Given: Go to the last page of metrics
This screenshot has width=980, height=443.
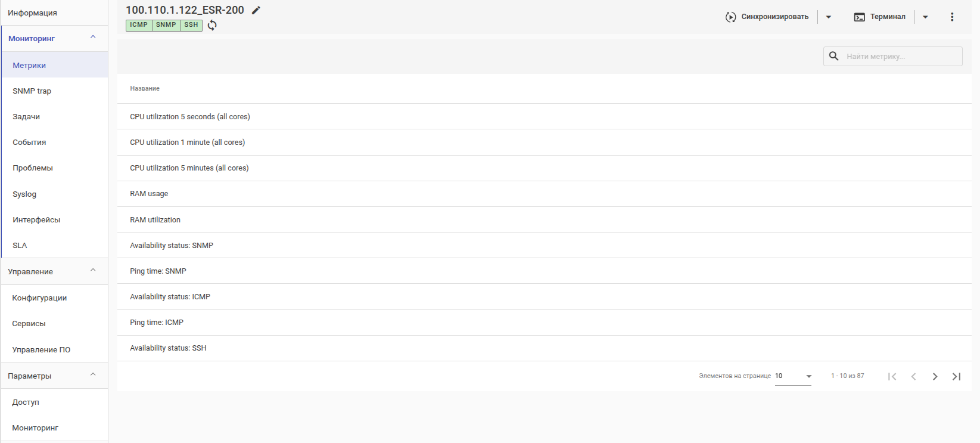Looking at the screenshot, I should point(956,376).
